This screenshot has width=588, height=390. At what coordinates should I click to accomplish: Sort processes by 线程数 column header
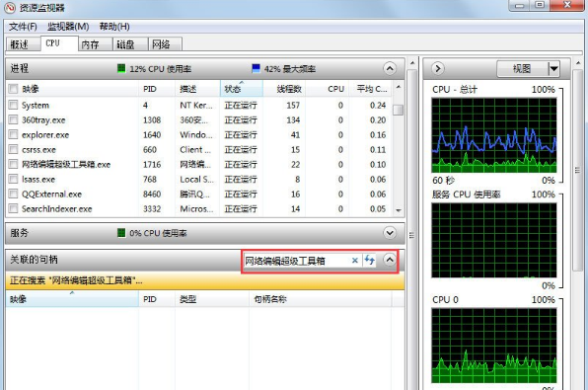point(284,89)
